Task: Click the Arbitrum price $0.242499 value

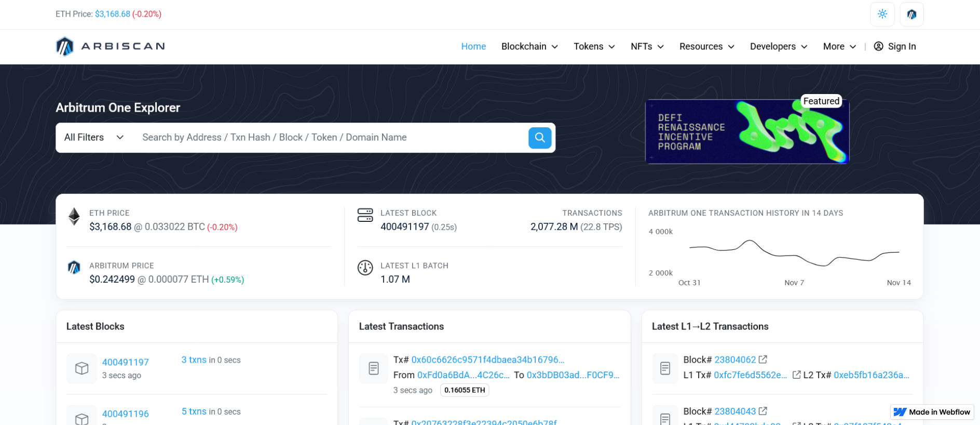Action: point(112,280)
